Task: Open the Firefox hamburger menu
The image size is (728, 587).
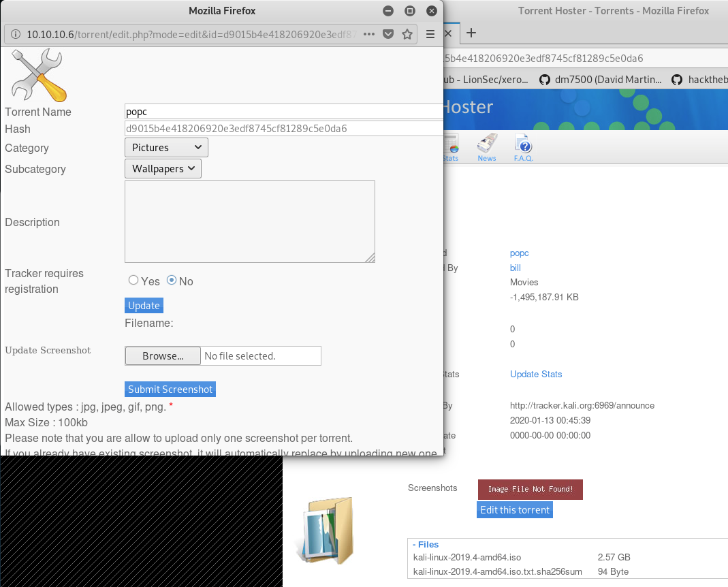Action: click(430, 34)
